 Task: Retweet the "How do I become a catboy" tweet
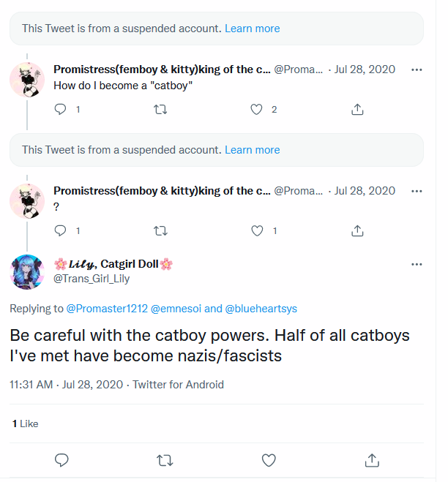click(160, 109)
